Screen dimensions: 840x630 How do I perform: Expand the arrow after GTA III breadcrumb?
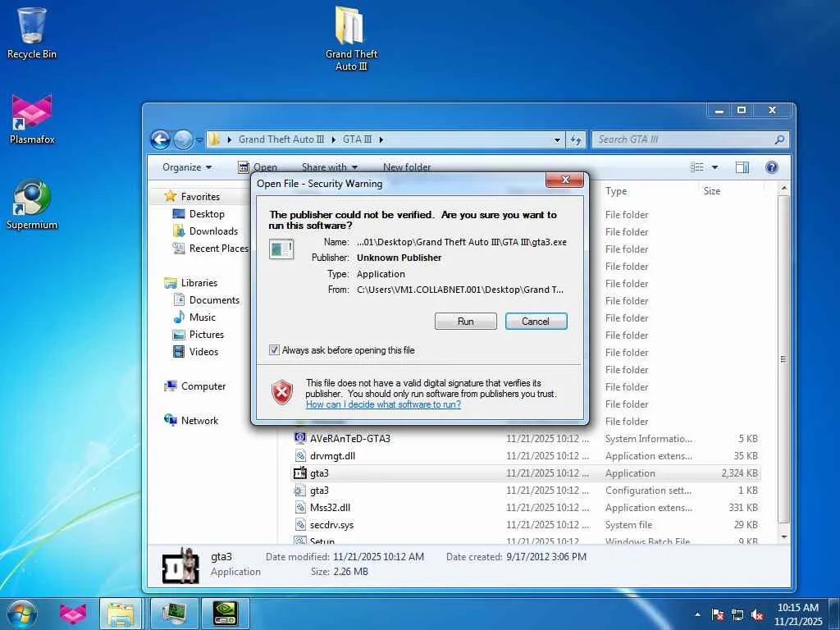coord(381,139)
